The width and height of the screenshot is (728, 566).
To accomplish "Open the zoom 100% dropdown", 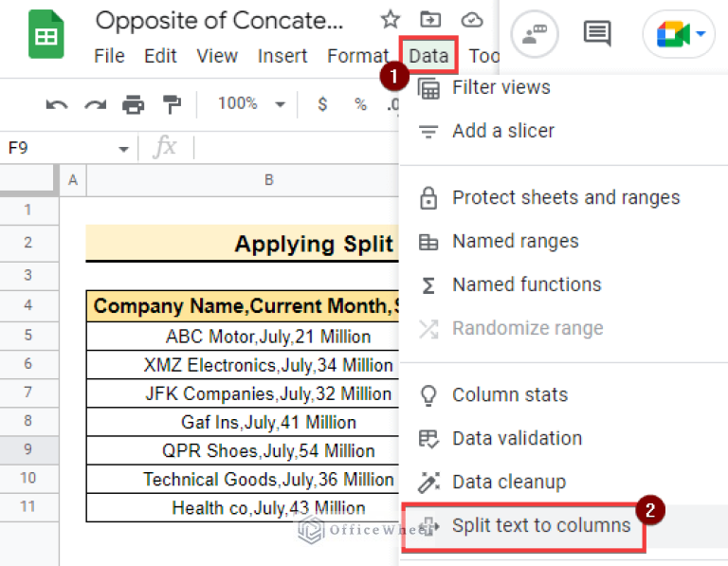I will (x=246, y=104).
